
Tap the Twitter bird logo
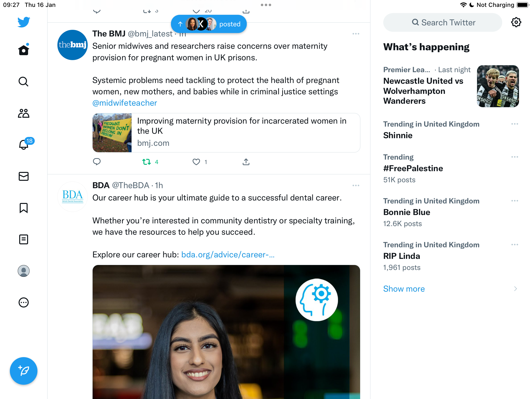tap(24, 22)
